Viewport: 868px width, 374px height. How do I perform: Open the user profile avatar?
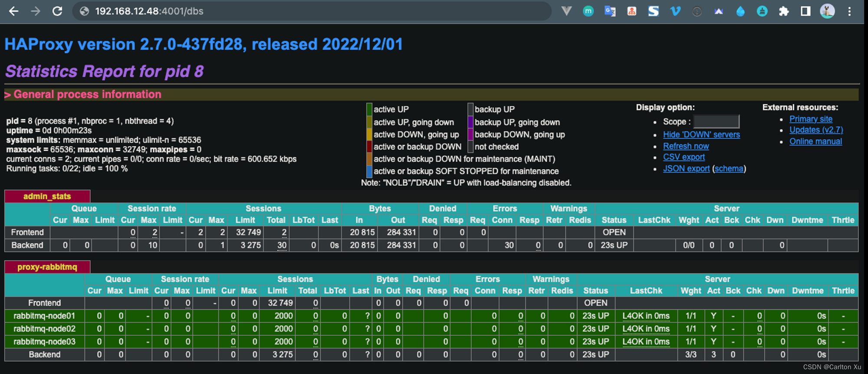click(x=827, y=11)
